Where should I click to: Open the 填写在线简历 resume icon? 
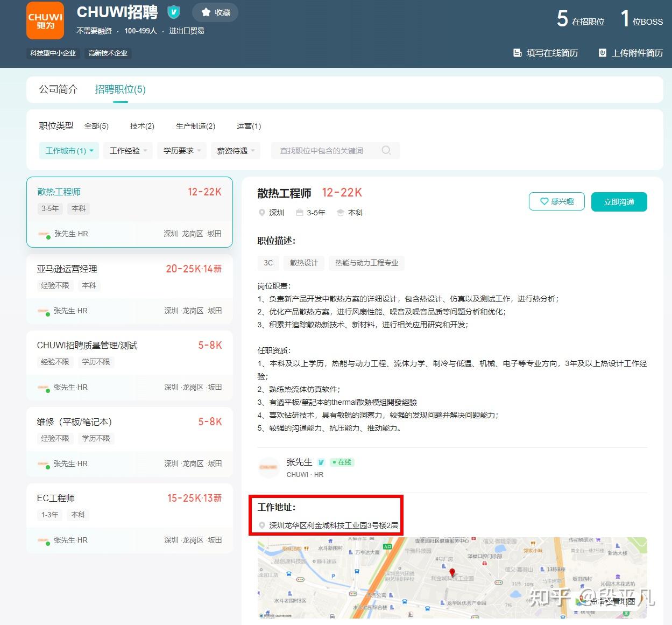(518, 53)
